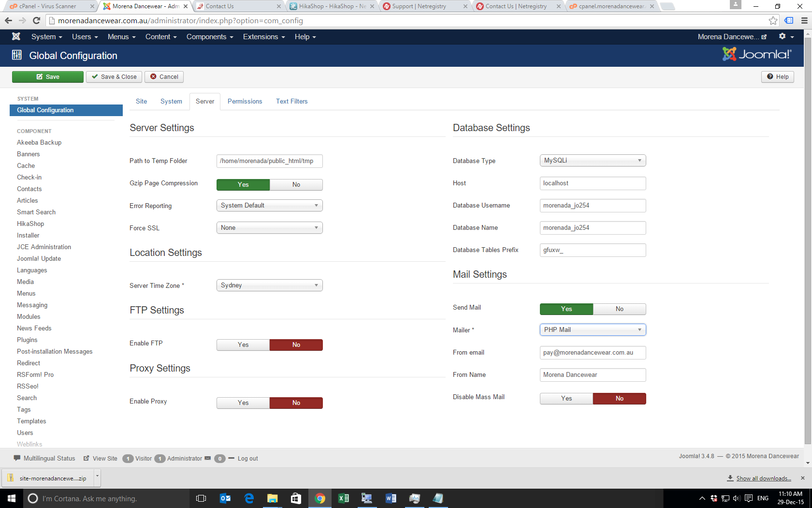
Task: Open the Force SSL dropdown
Action: click(x=270, y=228)
